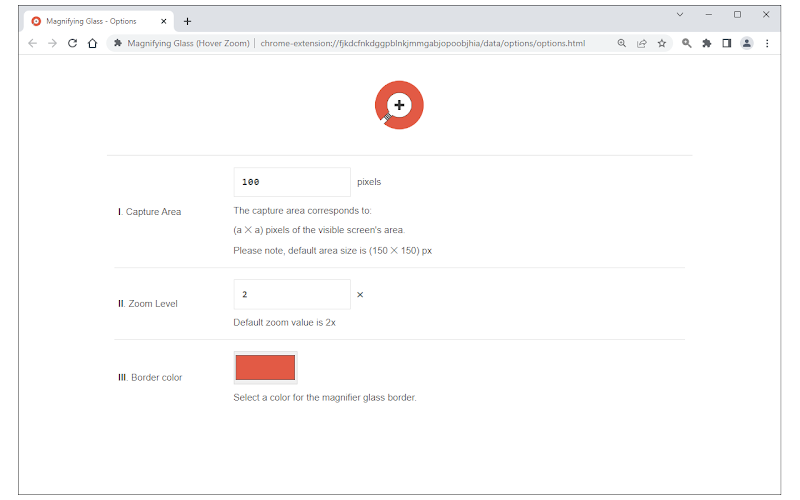Click '(a ✕ a) pixels of the visible' text

click(319, 230)
